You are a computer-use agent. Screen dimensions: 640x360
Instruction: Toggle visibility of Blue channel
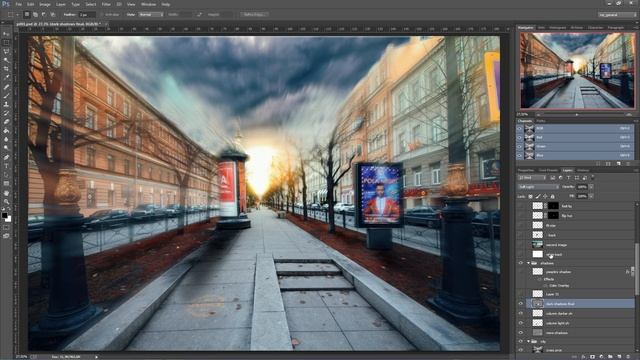pyautogui.click(x=520, y=155)
